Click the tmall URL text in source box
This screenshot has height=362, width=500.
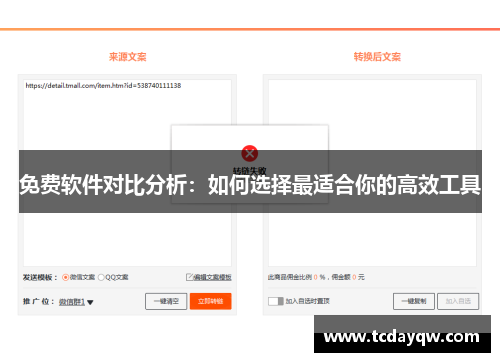tap(103, 86)
